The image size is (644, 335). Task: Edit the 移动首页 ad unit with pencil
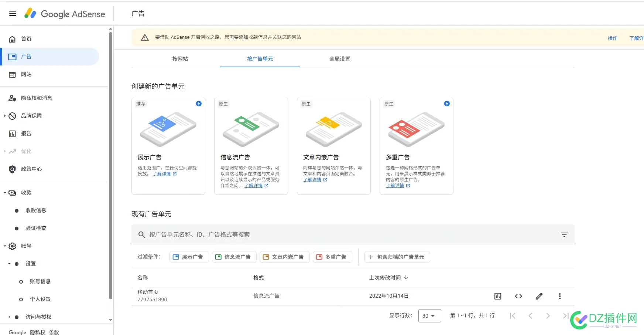(x=539, y=296)
